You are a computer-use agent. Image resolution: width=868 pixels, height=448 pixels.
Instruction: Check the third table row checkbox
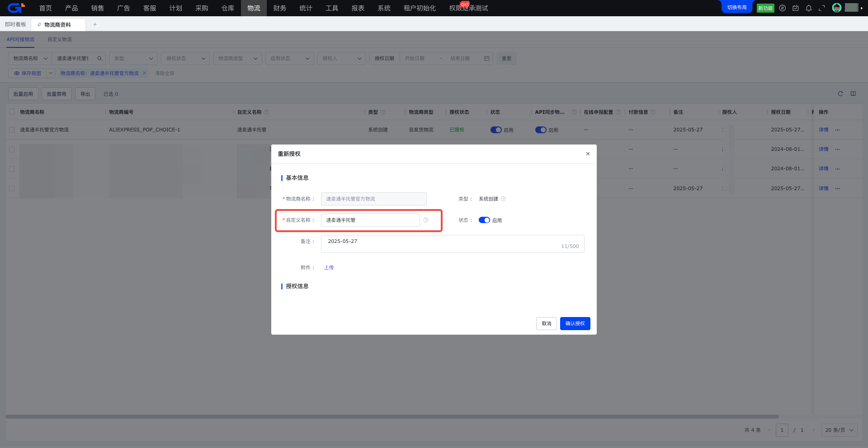tap(12, 168)
